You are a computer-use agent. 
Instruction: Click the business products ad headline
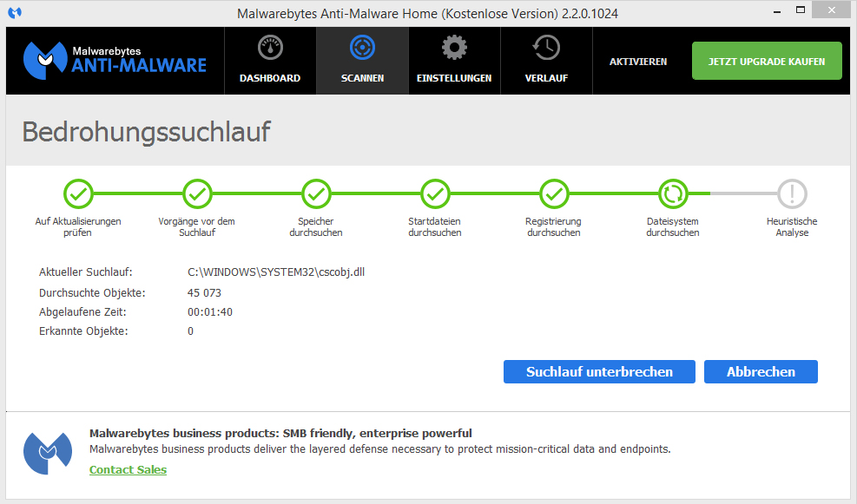(280, 433)
